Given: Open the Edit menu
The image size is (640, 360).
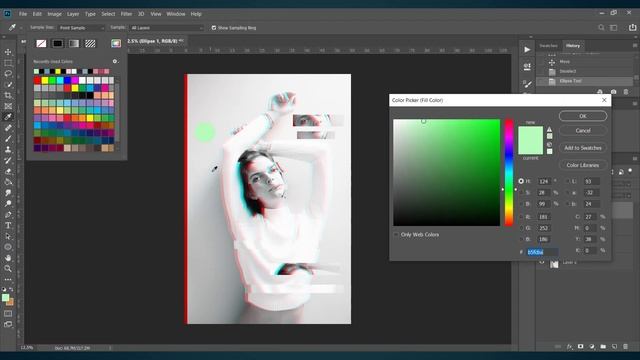Looking at the screenshot, I should (x=37, y=14).
